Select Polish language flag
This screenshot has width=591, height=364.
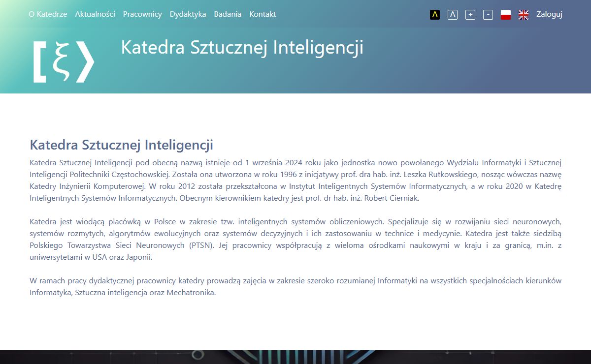click(x=506, y=15)
